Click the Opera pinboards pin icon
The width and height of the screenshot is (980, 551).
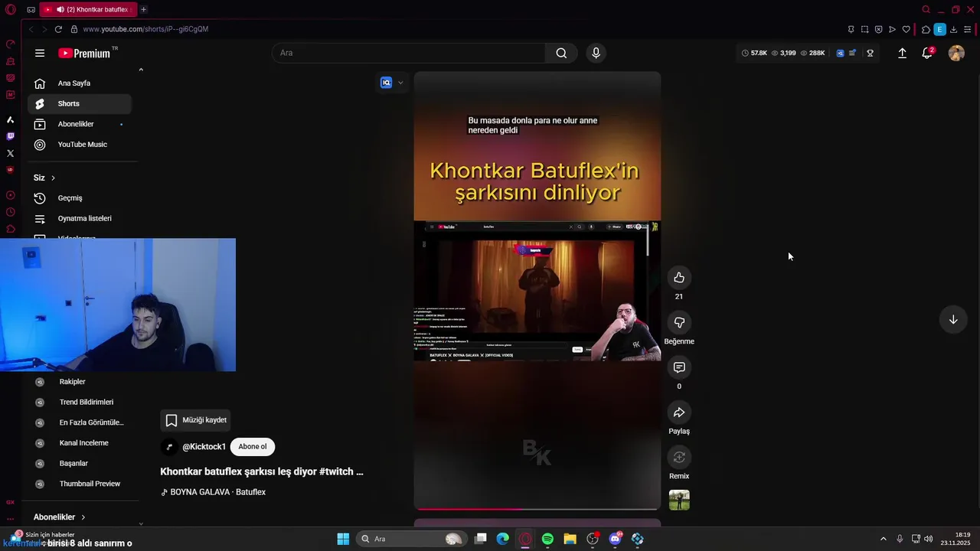click(x=851, y=29)
